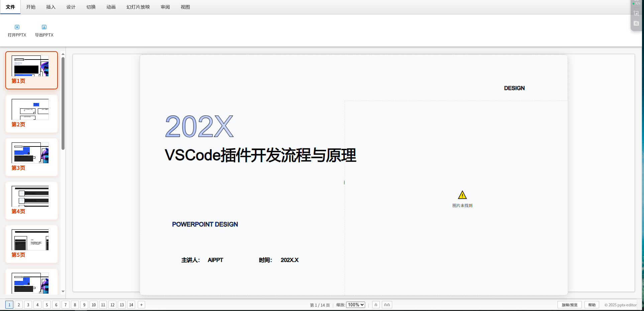
Task: Select the POWERPOINT DESIGN text box
Action: [x=205, y=224]
